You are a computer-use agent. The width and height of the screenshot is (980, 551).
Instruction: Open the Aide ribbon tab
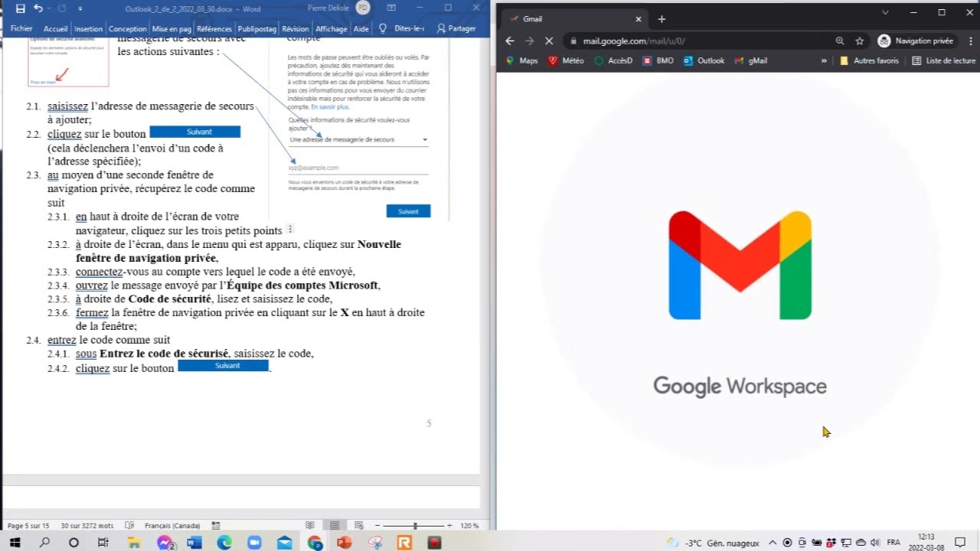point(361,28)
